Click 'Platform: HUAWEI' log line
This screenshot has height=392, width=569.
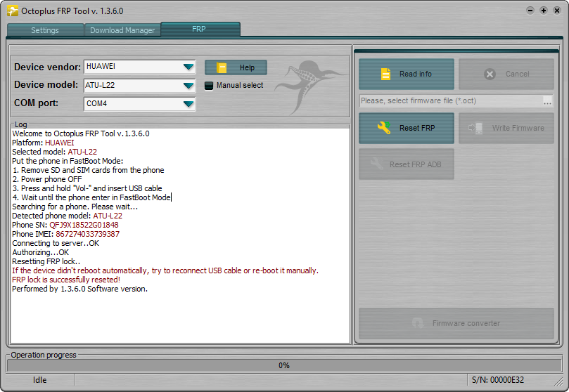pyautogui.click(x=43, y=143)
